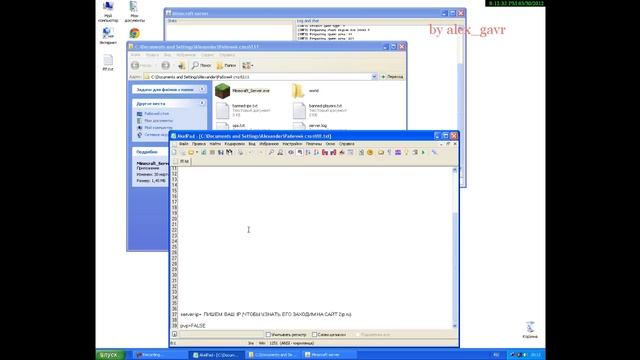Open the Правка menu in AkelPad
The image size is (640, 360).
pyautogui.click(x=199, y=144)
